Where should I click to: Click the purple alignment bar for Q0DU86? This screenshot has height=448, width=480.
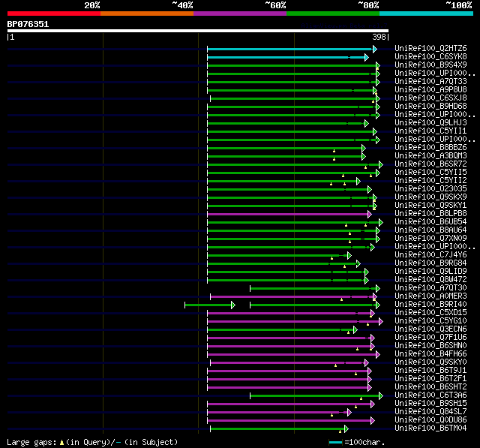pyautogui.click(x=291, y=421)
